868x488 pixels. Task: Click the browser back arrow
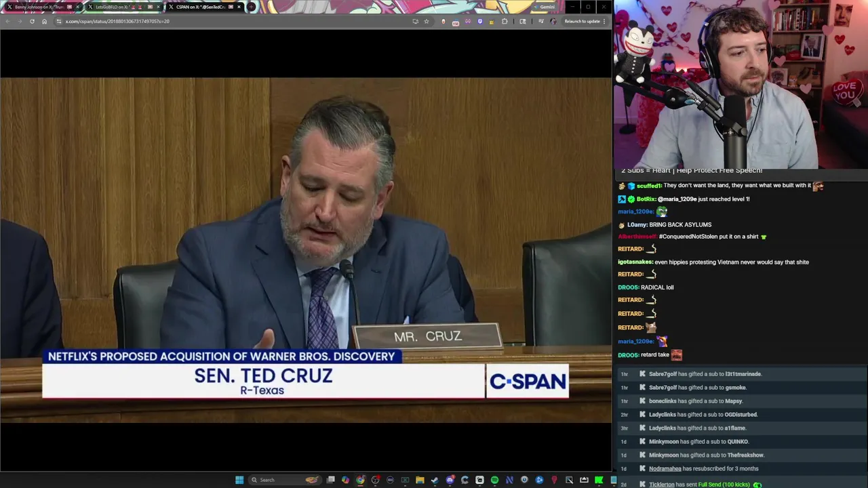(x=8, y=21)
